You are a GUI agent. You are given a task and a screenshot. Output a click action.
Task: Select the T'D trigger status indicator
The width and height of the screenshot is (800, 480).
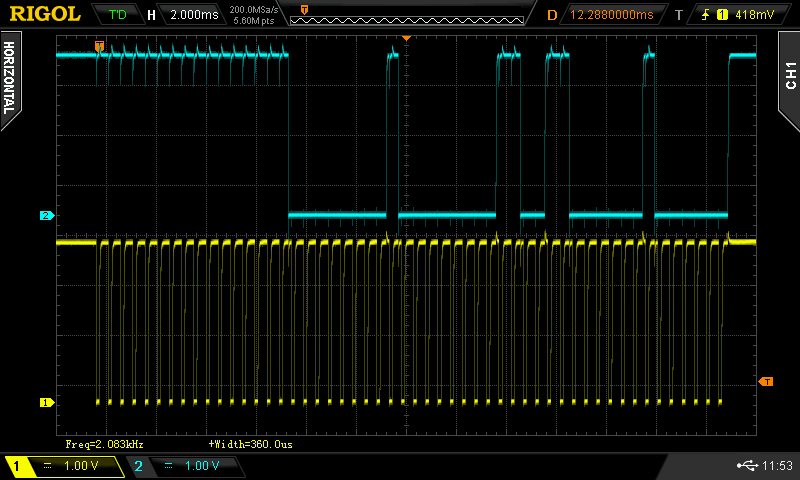pyautogui.click(x=117, y=15)
